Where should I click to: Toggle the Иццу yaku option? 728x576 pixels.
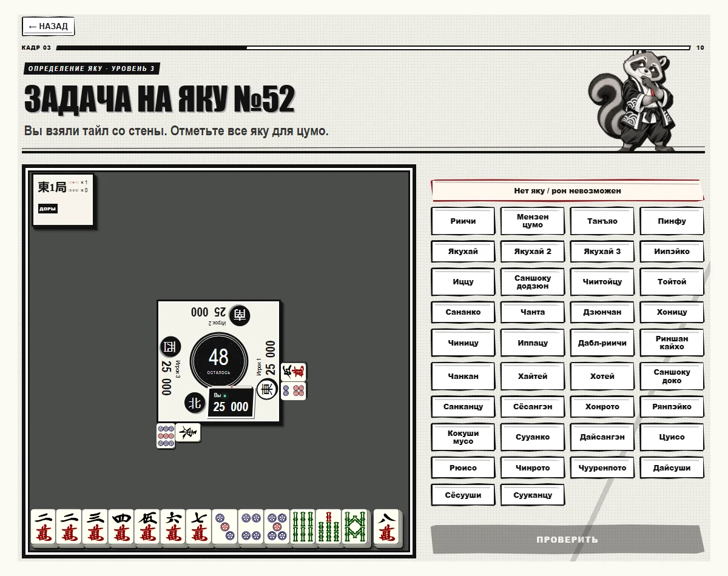point(463,282)
